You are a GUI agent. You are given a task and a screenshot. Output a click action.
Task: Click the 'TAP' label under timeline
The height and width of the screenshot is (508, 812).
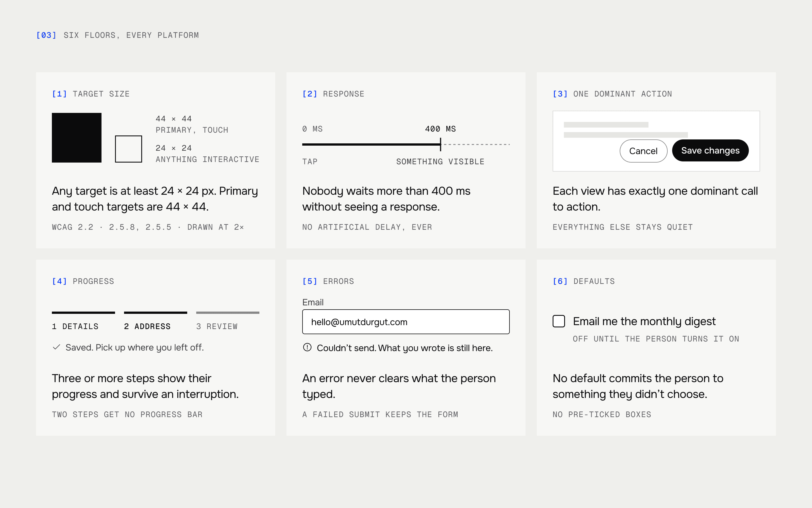pyautogui.click(x=310, y=162)
